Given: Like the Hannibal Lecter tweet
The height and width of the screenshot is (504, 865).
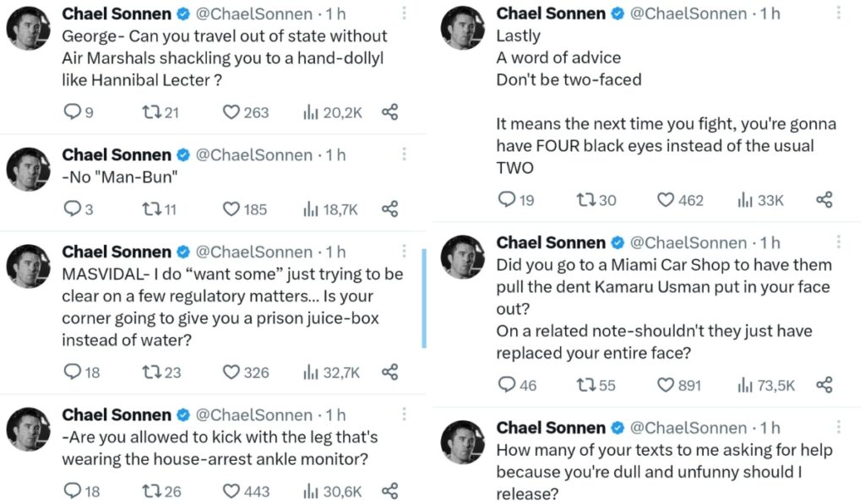Looking at the screenshot, I should click(x=231, y=112).
